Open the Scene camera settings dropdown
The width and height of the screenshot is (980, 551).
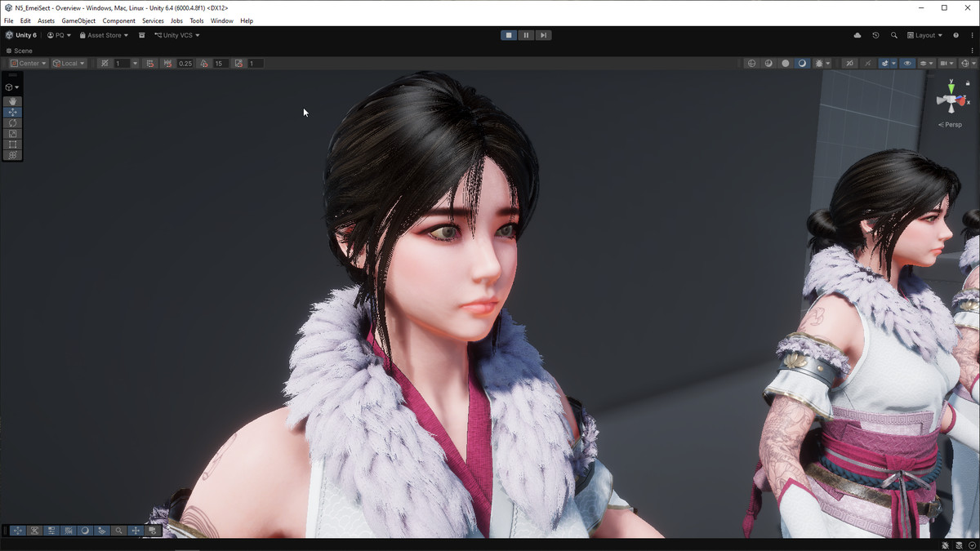(947, 64)
